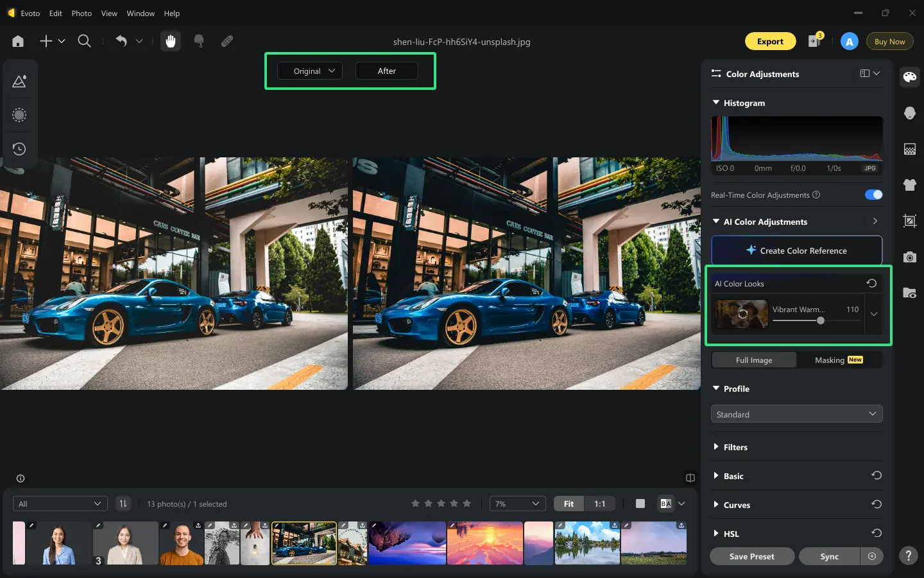Open the Clothing t-shirt panel
The image size is (924, 578).
click(909, 185)
